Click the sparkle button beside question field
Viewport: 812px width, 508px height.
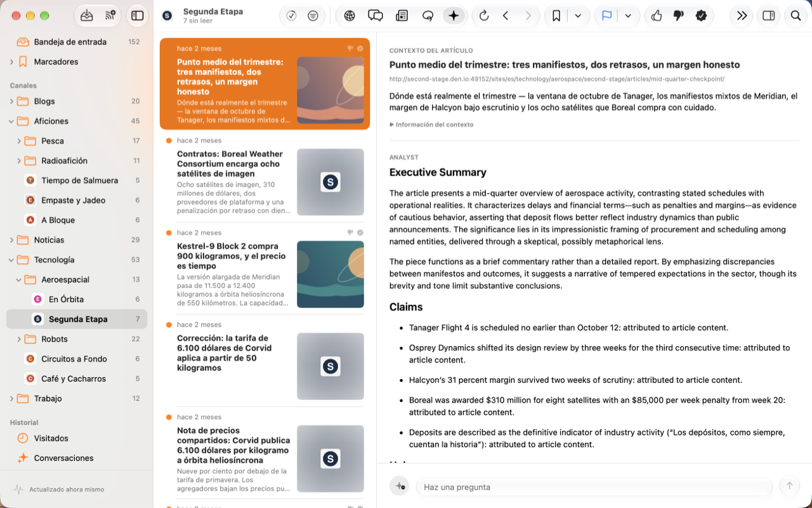tap(400, 486)
